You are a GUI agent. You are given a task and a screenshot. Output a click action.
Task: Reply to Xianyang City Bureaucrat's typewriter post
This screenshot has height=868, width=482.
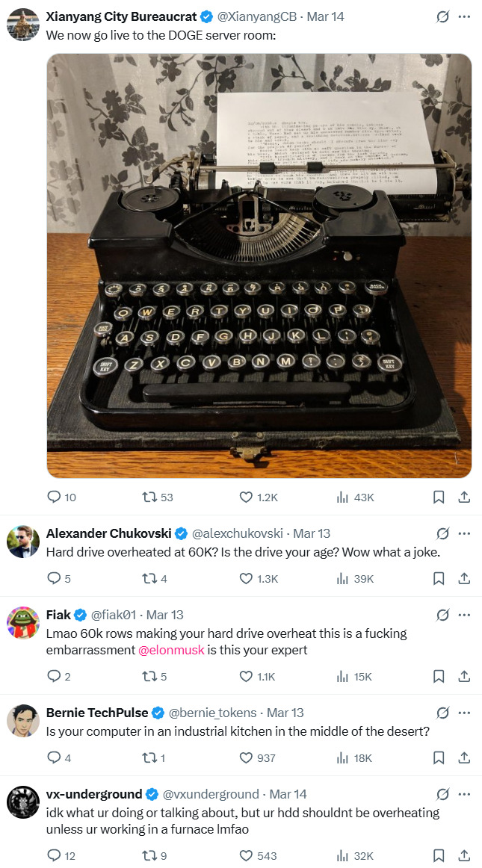54,497
